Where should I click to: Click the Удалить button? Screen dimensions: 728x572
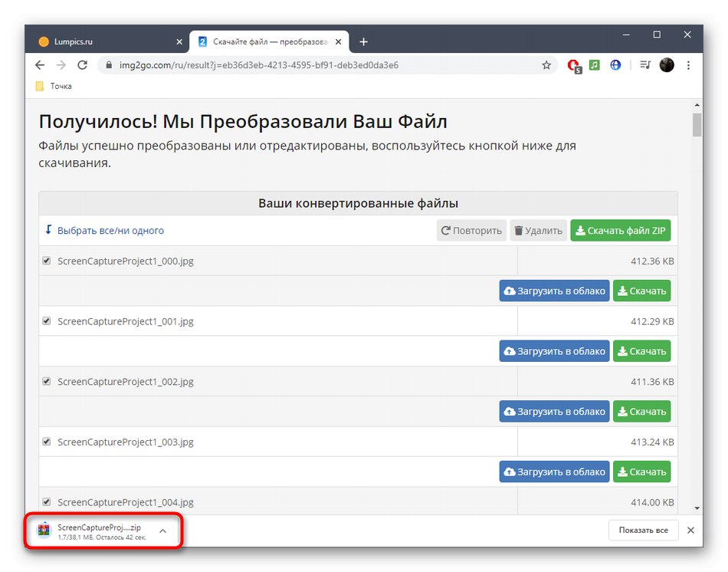(x=538, y=231)
